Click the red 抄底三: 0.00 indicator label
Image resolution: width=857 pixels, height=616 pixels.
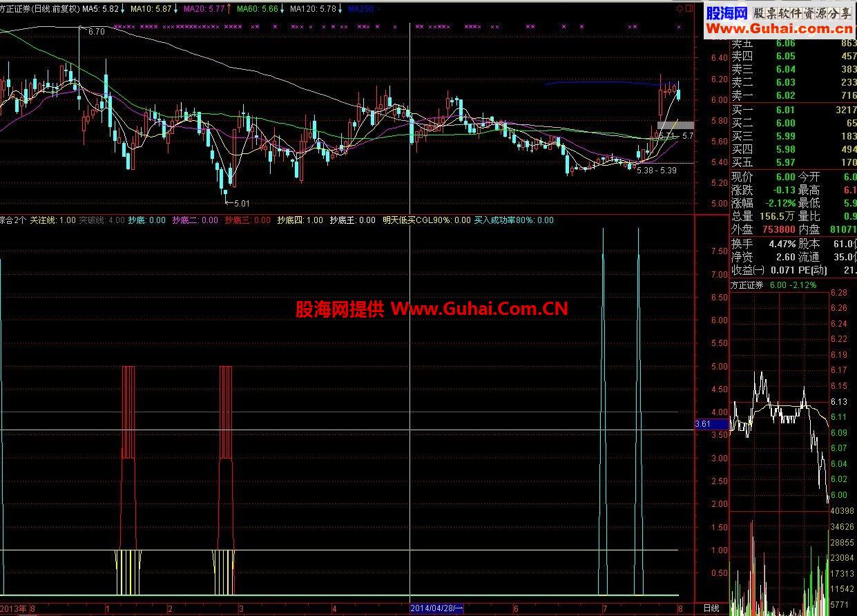point(248,220)
